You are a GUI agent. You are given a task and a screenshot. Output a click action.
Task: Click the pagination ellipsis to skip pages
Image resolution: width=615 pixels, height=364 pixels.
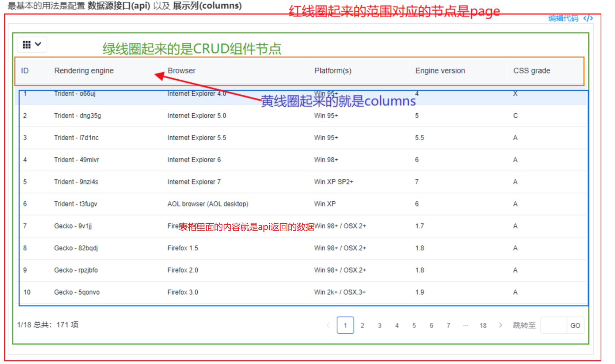(466, 325)
